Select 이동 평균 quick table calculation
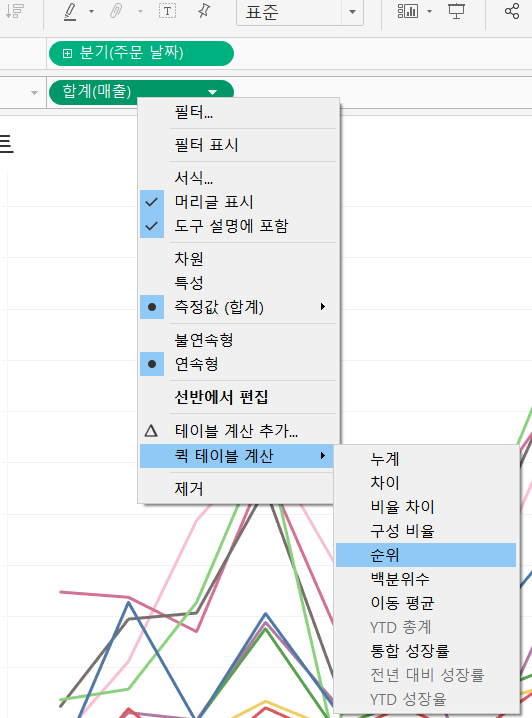Screen dimensions: 532x718 click(x=426, y=603)
